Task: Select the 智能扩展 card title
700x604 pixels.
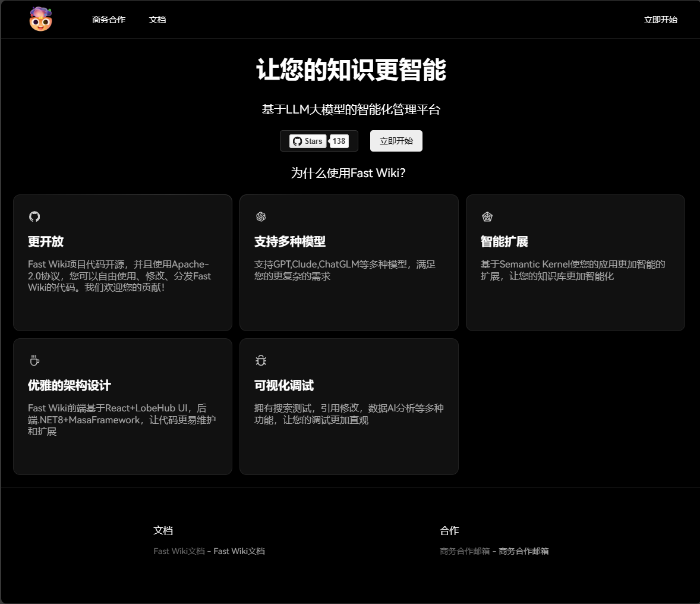Action: (x=504, y=242)
